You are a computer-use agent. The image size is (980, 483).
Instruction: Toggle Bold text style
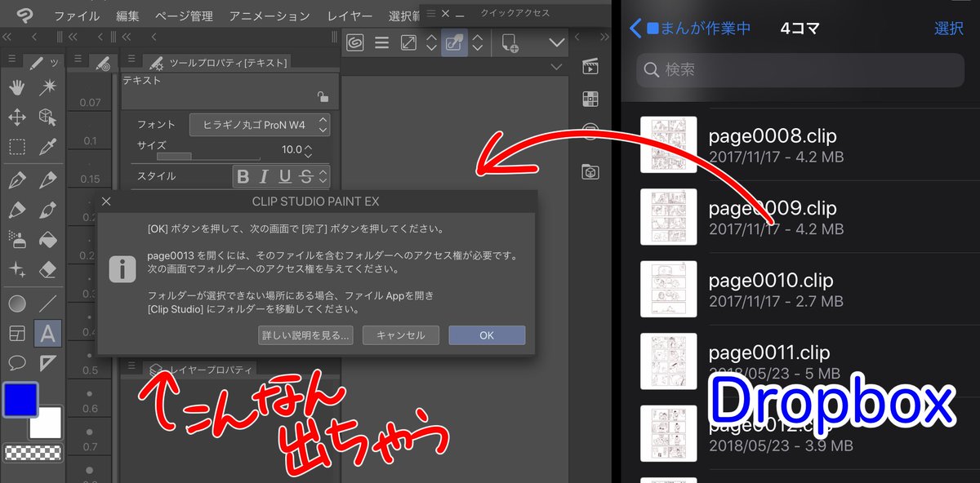(243, 176)
